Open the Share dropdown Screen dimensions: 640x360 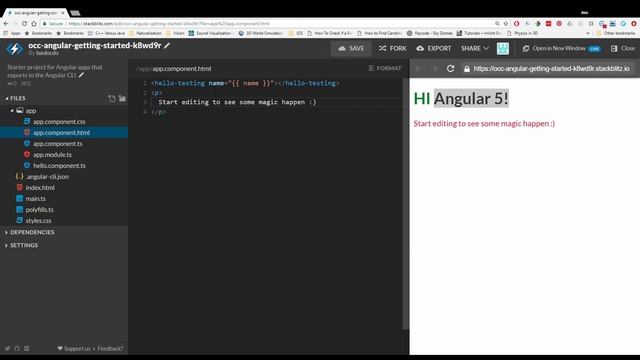tap(475, 49)
